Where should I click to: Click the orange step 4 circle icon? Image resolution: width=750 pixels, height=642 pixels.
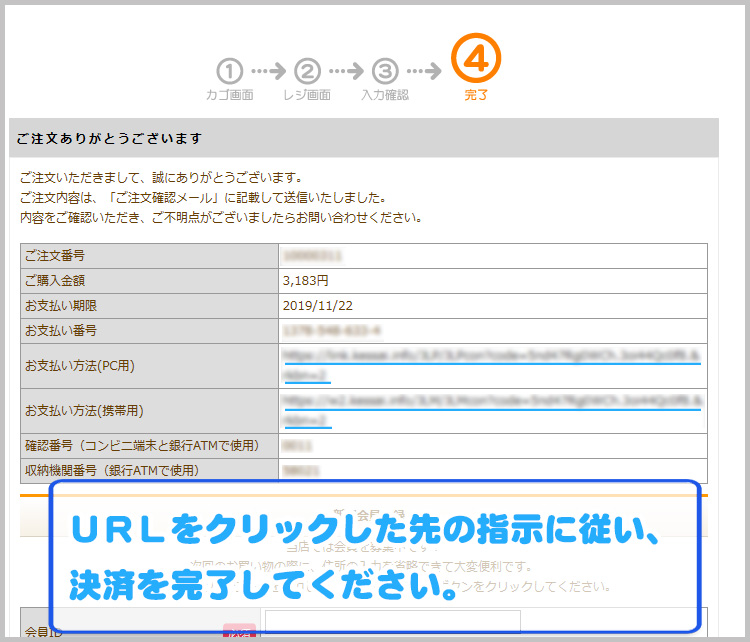pos(476,60)
